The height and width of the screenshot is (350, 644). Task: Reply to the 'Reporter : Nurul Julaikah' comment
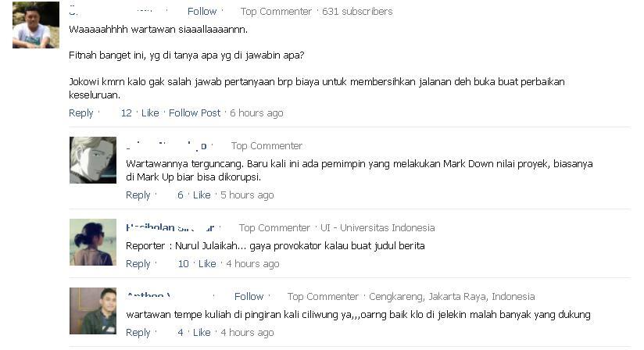[x=138, y=264]
